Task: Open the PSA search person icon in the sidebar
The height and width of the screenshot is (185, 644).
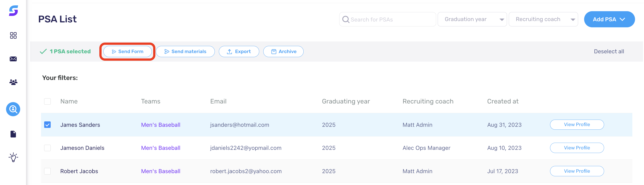Action: (x=13, y=109)
